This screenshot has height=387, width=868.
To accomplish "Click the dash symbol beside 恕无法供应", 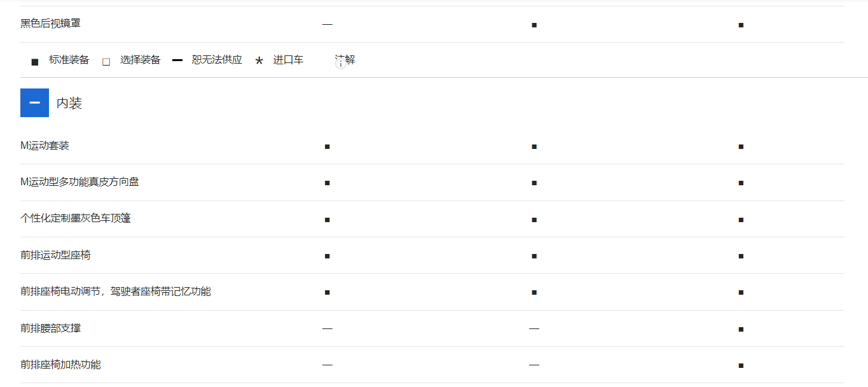I will (x=177, y=60).
